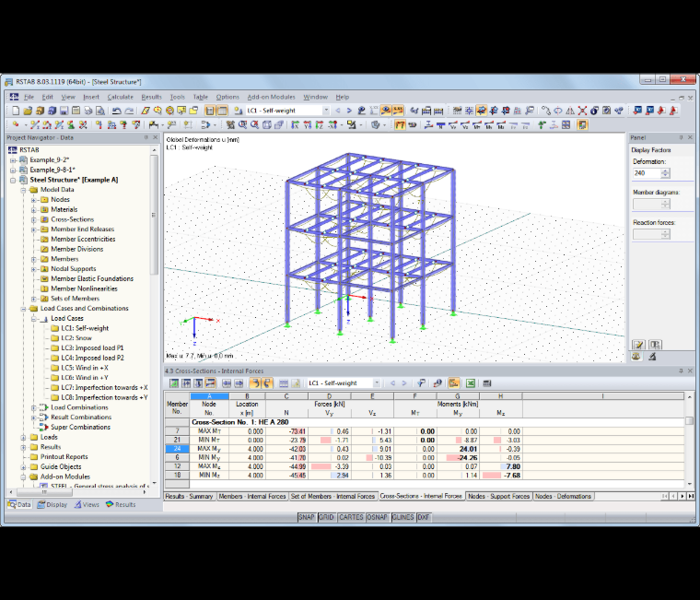Increase Deformation factor with spinner up

point(666,171)
